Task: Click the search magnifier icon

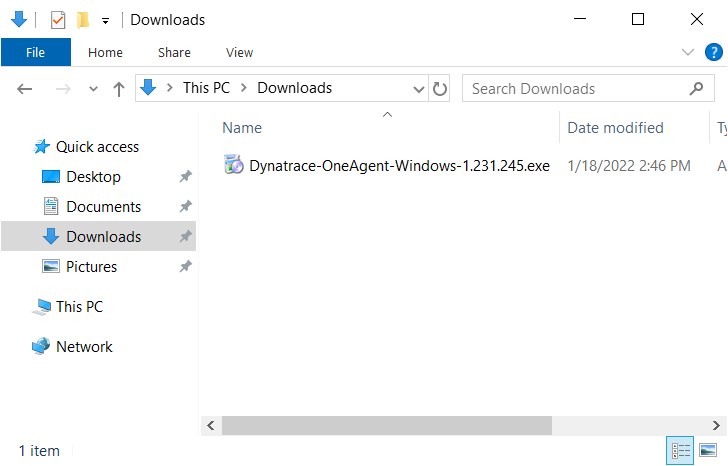Action: click(696, 88)
